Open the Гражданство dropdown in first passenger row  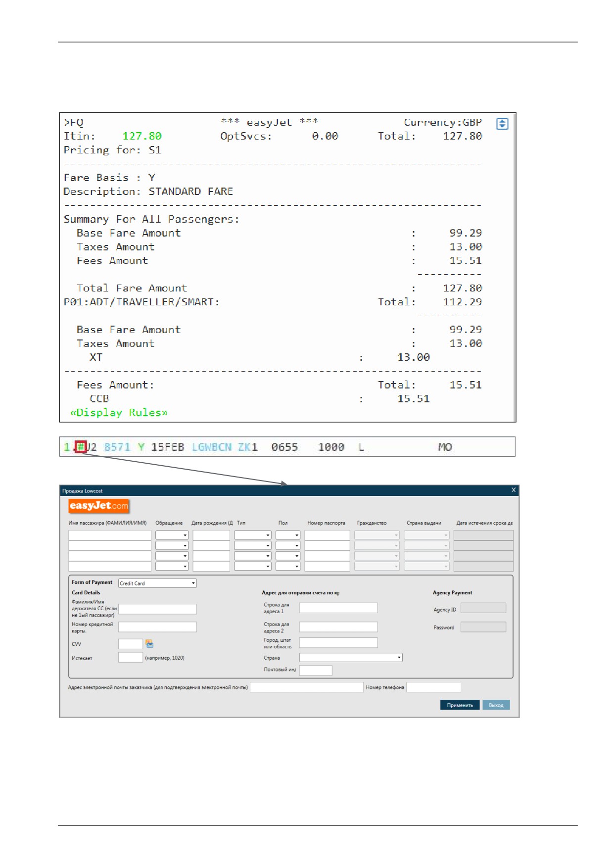(377, 535)
